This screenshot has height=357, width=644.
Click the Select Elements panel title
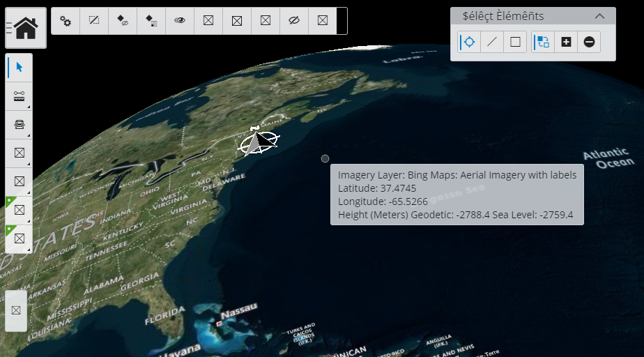[x=503, y=16]
